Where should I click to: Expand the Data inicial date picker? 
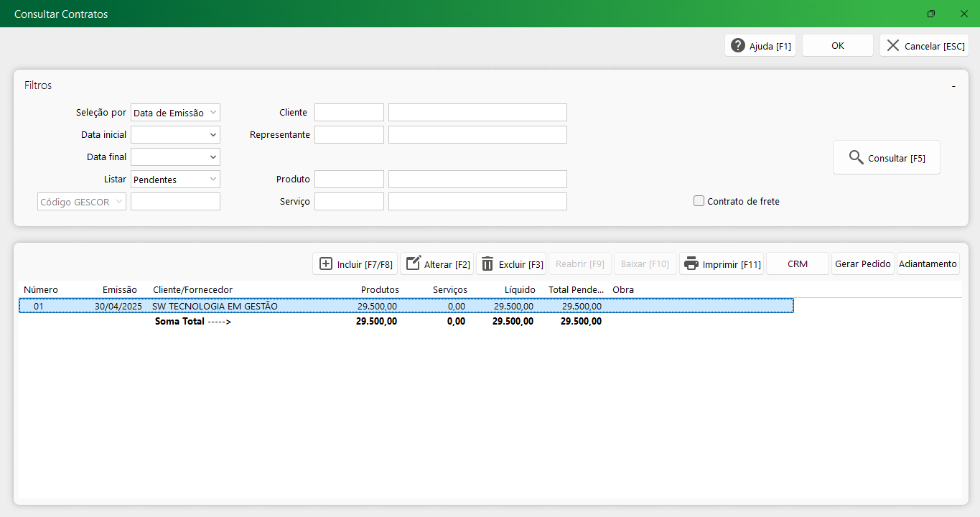click(x=213, y=135)
